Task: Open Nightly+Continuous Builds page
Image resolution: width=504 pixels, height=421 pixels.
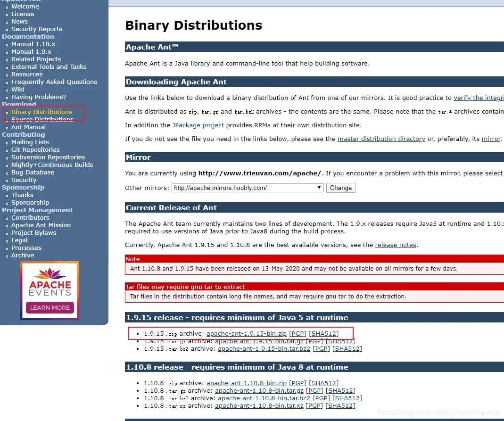Action: [52, 165]
